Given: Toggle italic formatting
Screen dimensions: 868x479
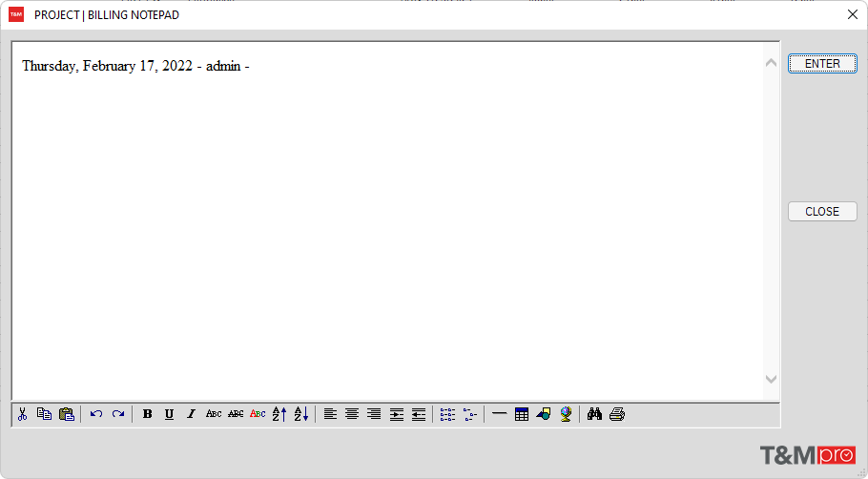Looking at the screenshot, I should click(191, 414).
